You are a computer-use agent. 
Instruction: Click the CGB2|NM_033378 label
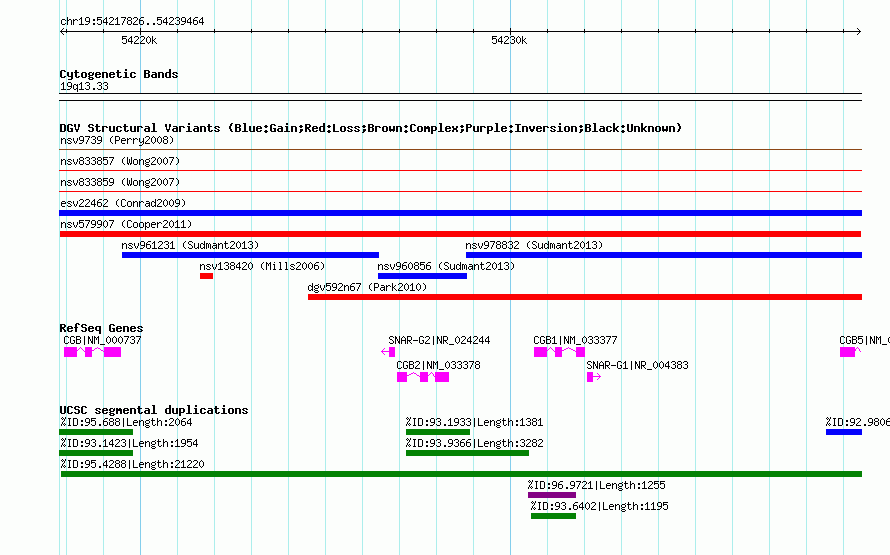438,365
